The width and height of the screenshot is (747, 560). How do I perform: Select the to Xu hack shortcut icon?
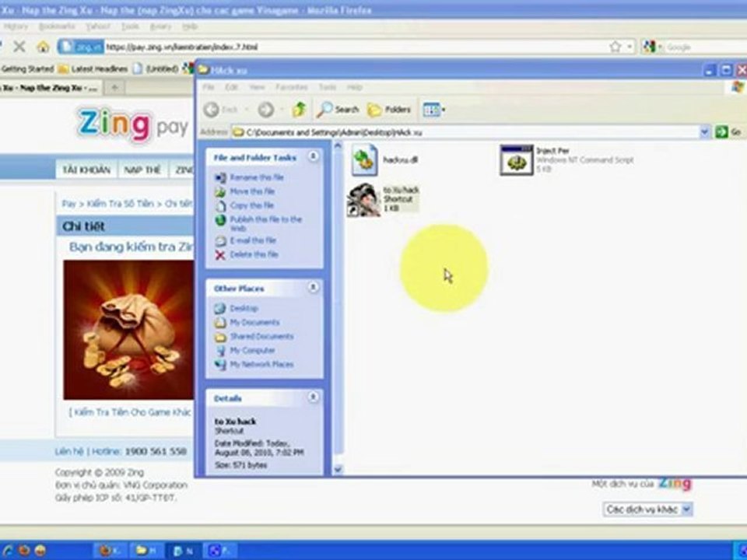point(364,200)
